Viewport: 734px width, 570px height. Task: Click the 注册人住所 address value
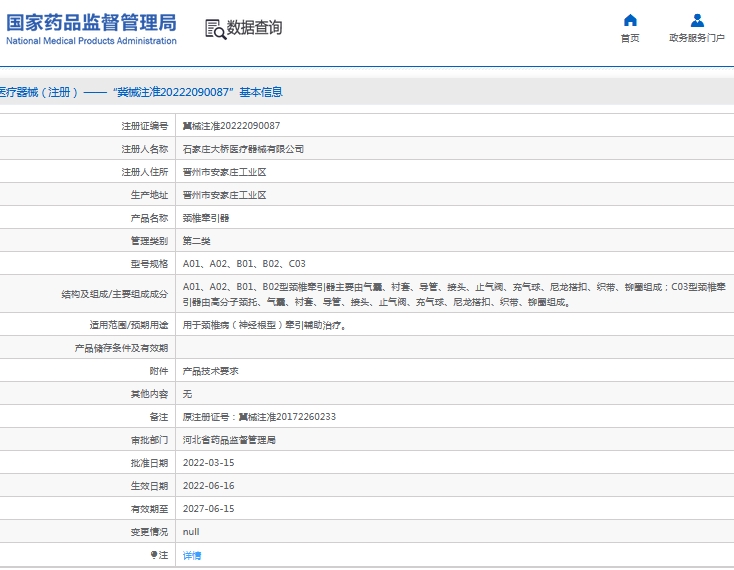pos(224,172)
